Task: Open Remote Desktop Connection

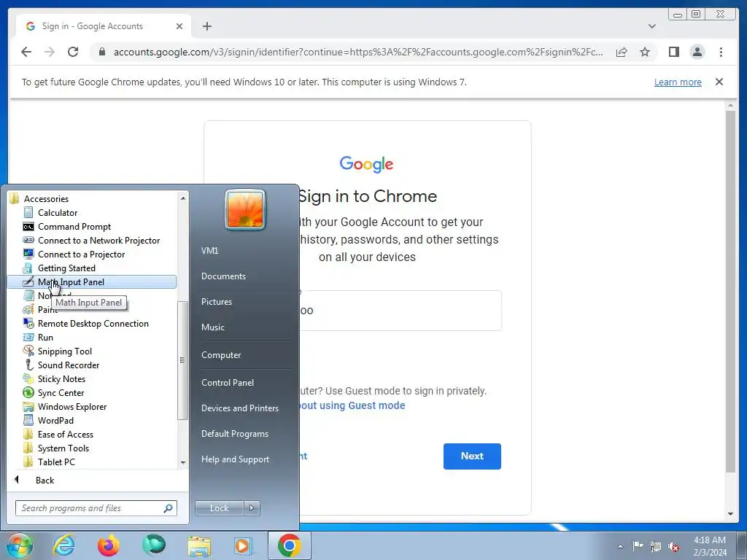Action: pyautogui.click(x=93, y=323)
